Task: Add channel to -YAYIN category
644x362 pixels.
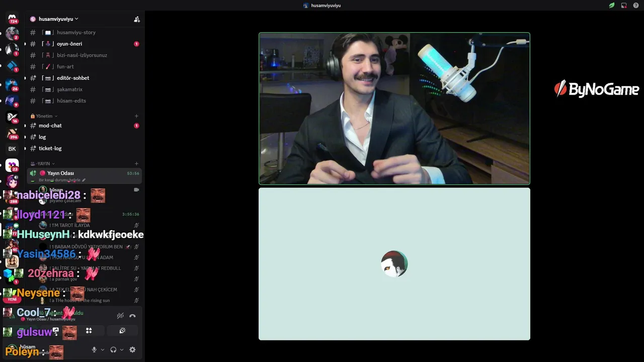Action: [x=136, y=163]
